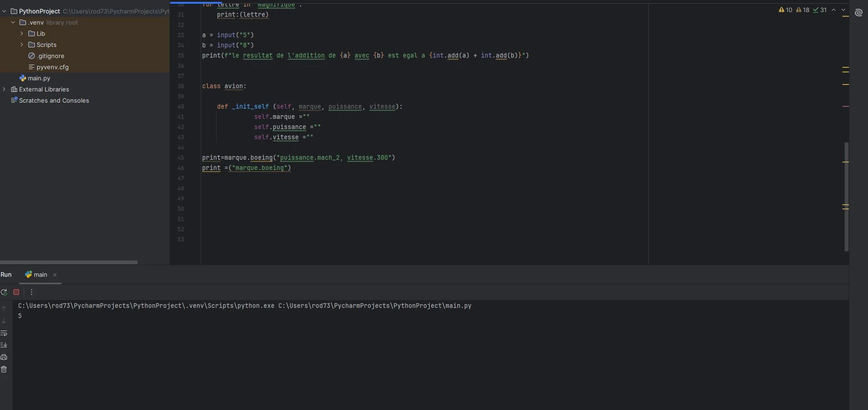This screenshot has height=410, width=868.
Task: Collapse the PythonProject root folder
Action: (x=4, y=11)
